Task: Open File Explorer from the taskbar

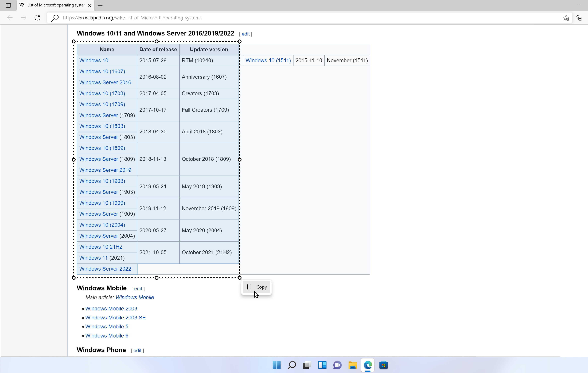Action: pos(353,365)
